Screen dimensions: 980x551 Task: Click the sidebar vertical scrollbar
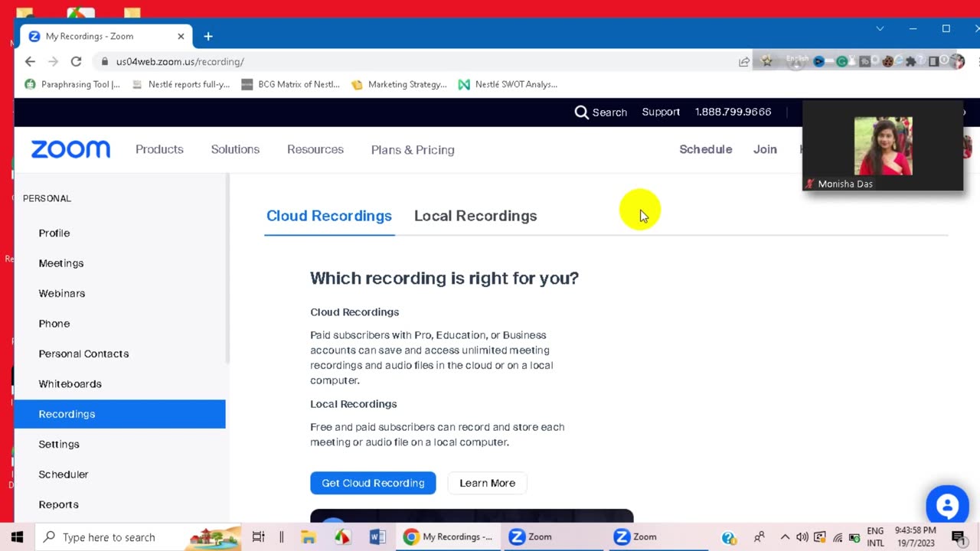pos(227,268)
